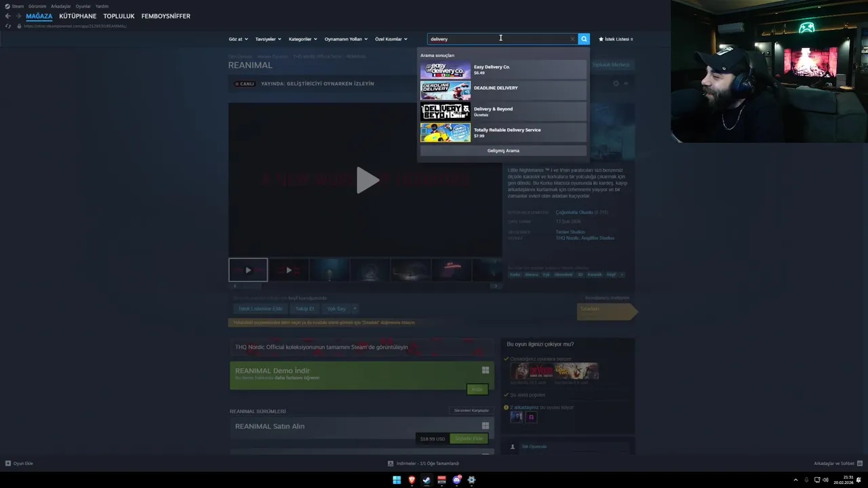The height and width of the screenshot is (488, 868).
Task: Open Totally Reliable Delivery Service result
Action: [x=503, y=133]
